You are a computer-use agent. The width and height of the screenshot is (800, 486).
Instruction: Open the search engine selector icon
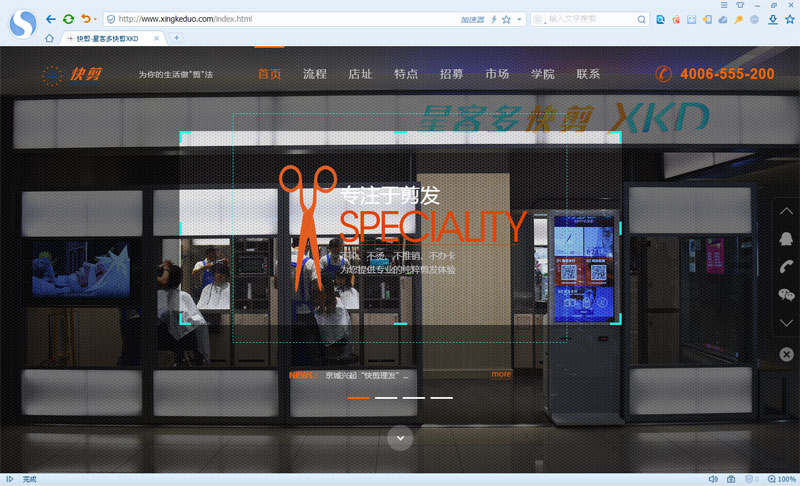pos(538,19)
